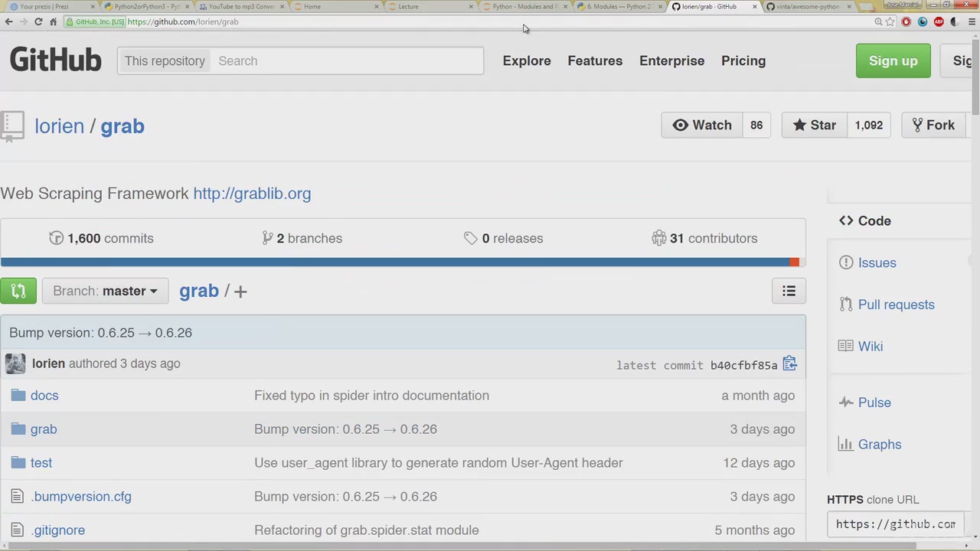Fork the repository

(933, 125)
